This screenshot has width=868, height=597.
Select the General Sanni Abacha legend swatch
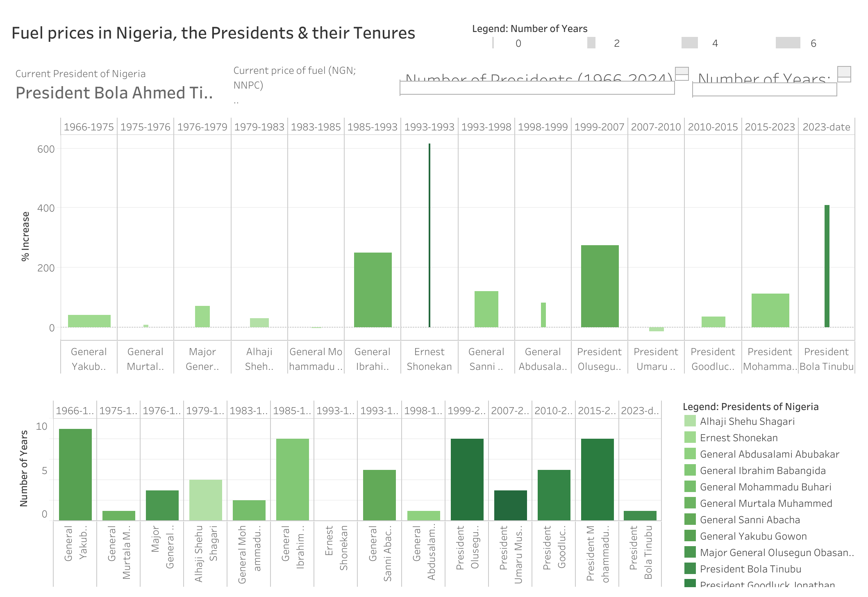690,520
